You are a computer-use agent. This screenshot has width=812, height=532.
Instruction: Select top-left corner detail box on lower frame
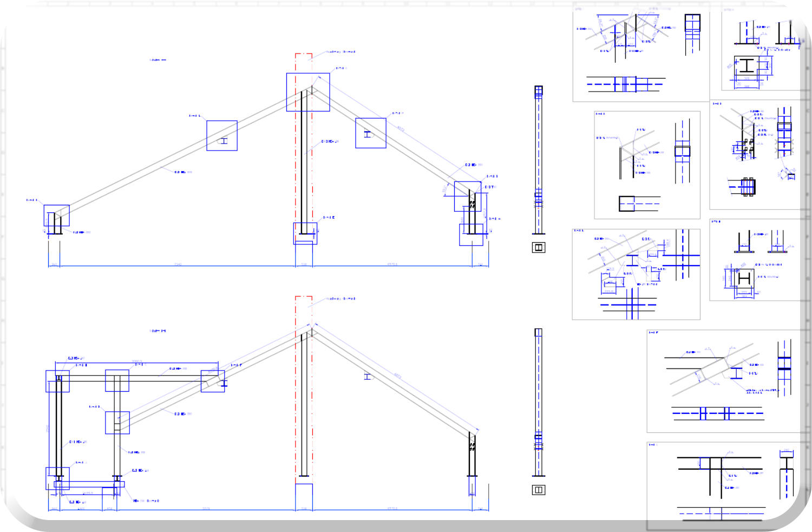57,381
